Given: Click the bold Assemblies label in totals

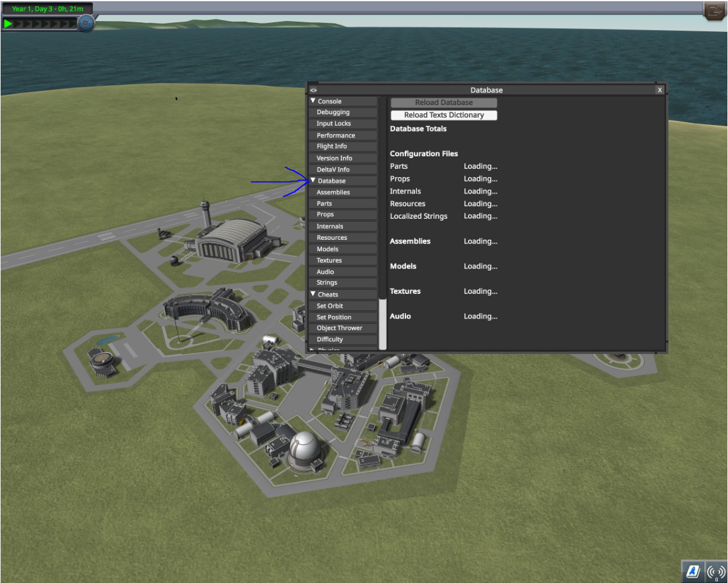Looking at the screenshot, I should (410, 242).
